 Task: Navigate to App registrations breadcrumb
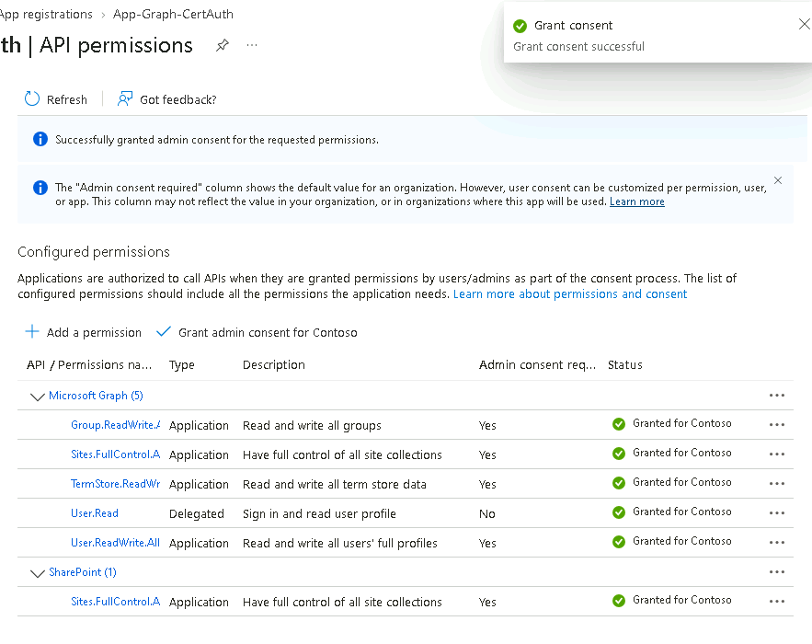46,14
